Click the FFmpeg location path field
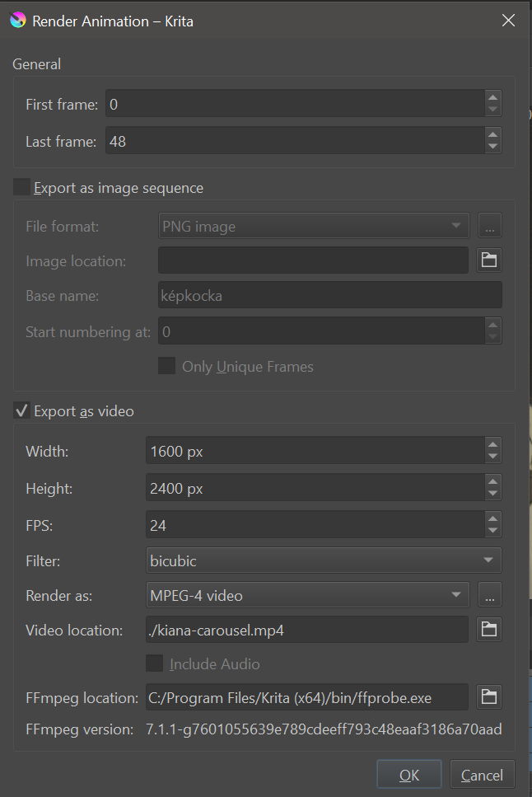This screenshot has height=797, width=532. [307, 697]
